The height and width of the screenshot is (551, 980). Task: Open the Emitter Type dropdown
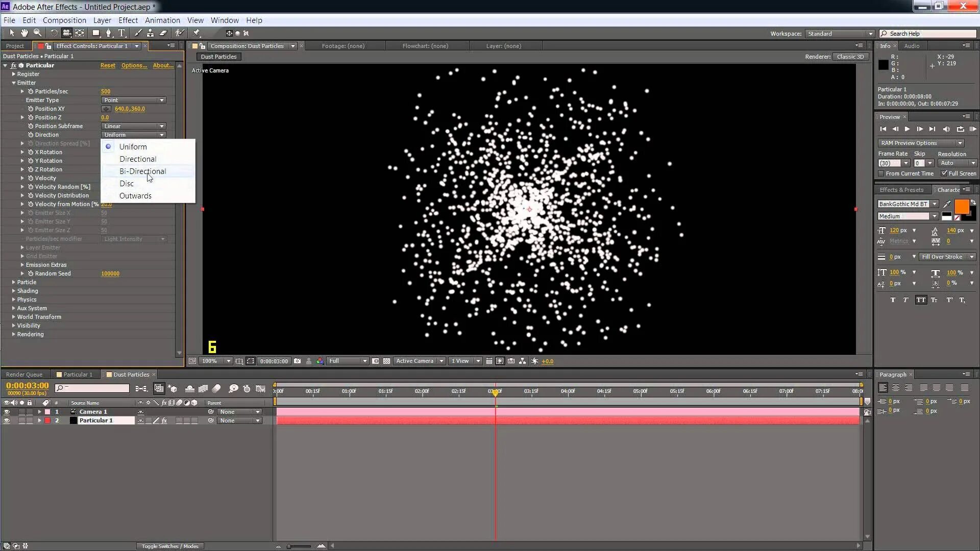[x=133, y=100]
